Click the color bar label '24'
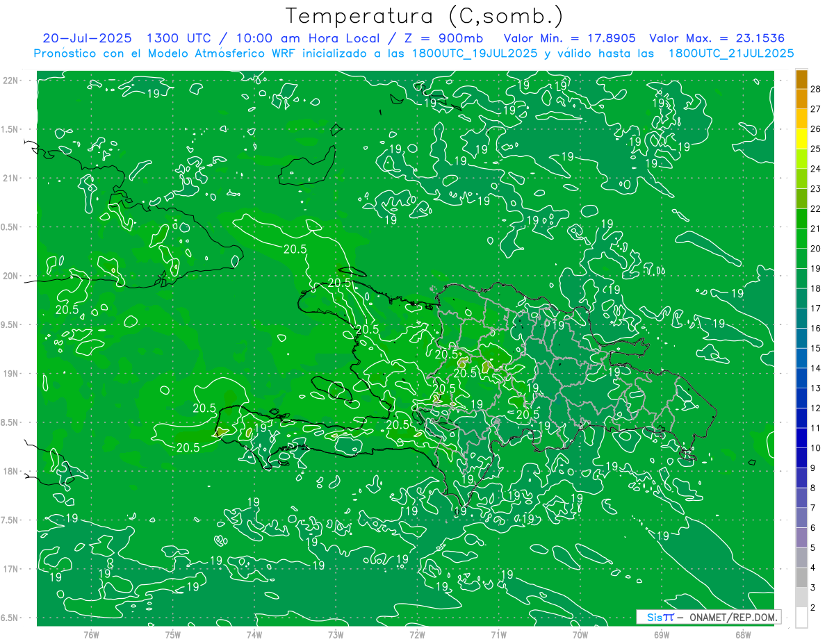834x644 pixels. [x=816, y=169]
